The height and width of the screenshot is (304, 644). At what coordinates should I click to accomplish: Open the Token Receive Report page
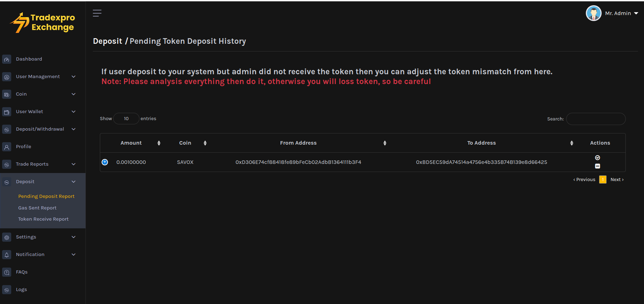(43, 219)
